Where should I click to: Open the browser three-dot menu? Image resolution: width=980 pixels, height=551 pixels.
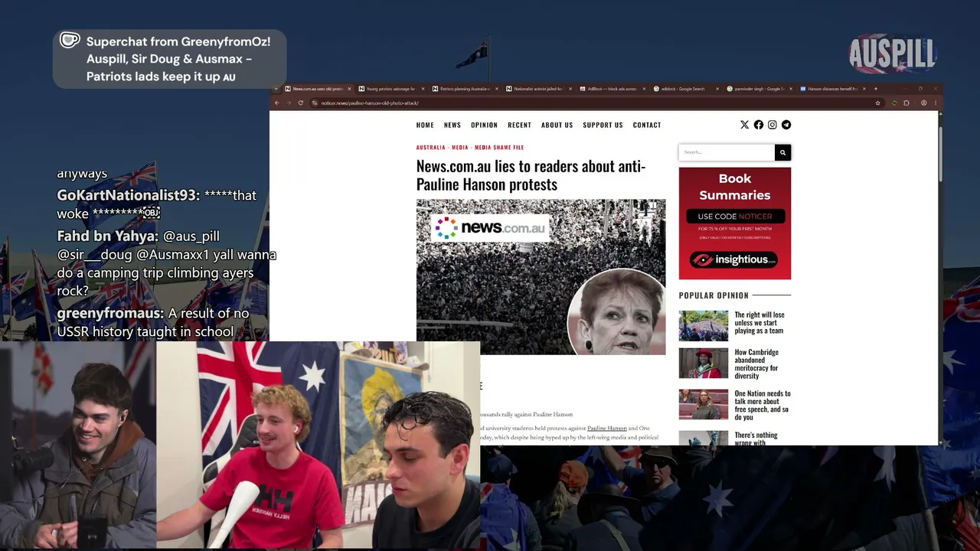[934, 103]
